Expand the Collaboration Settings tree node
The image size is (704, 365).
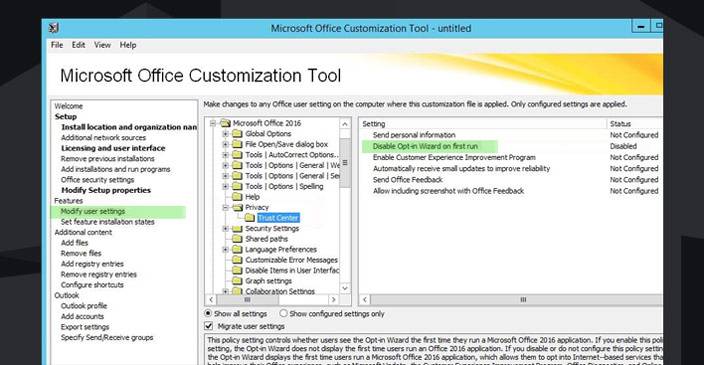pos(226,291)
